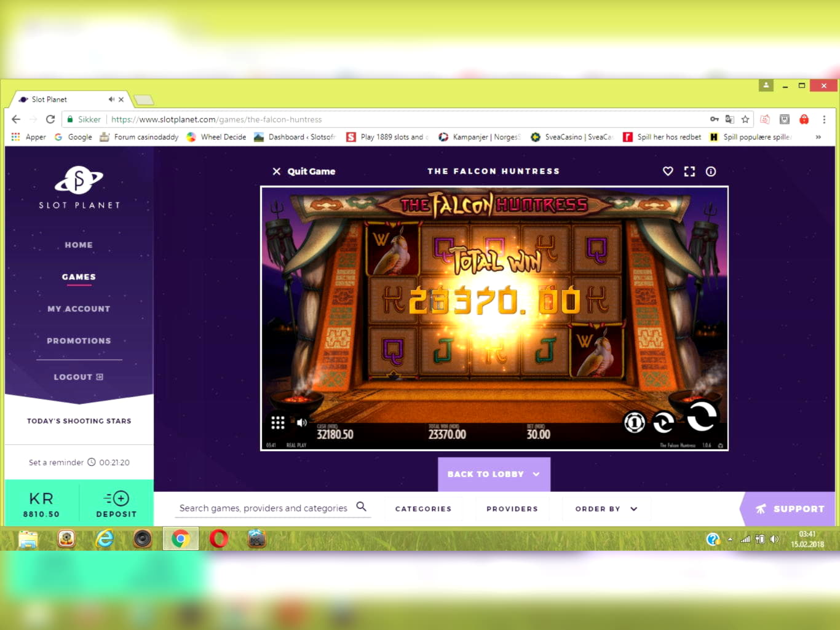The width and height of the screenshot is (840, 630).
Task: Expand the Back to Lobby dropdown
Action: (x=494, y=474)
